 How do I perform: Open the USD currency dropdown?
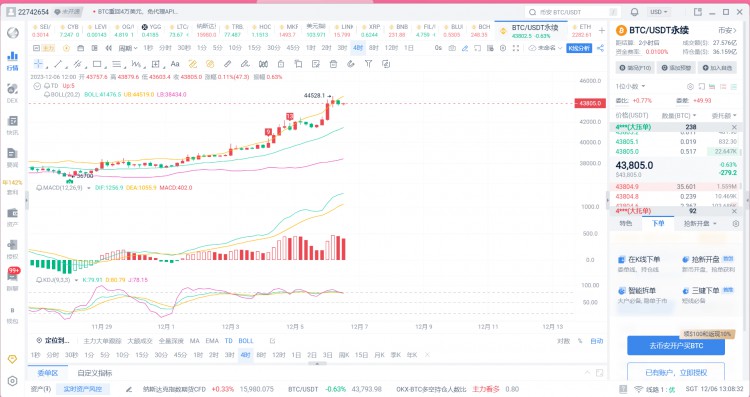pos(659,12)
